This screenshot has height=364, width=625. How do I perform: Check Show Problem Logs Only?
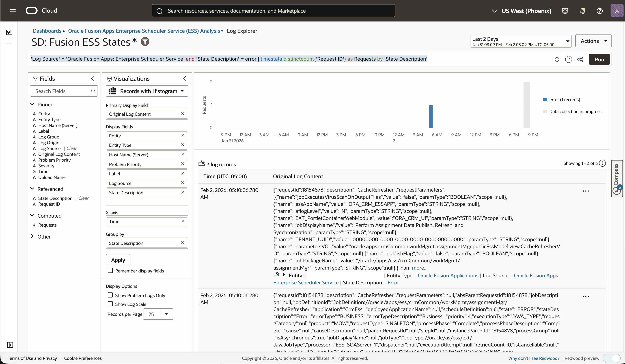point(110,295)
